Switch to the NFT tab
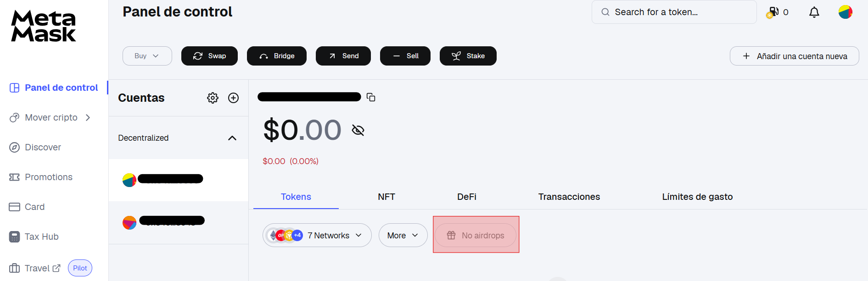Viewport: 868px width, 281px height. coord(386,197)
